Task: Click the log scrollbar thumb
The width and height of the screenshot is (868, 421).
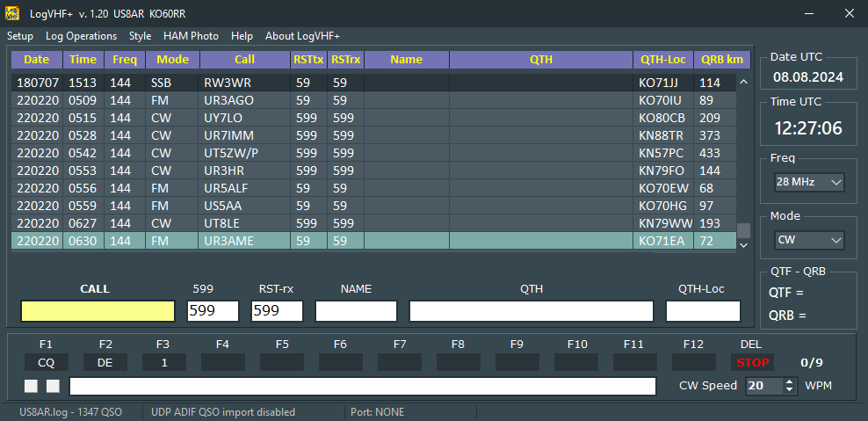Action: 743,230
